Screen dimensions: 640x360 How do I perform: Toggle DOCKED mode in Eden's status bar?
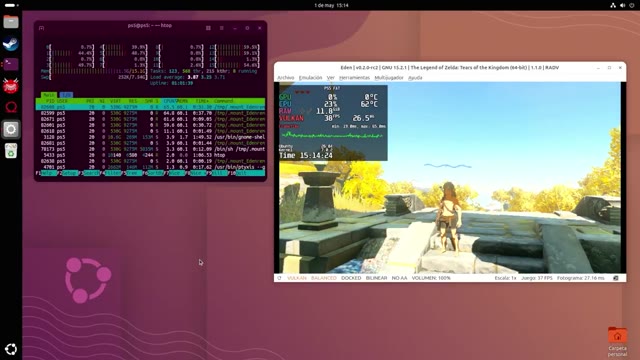[351, 278]
